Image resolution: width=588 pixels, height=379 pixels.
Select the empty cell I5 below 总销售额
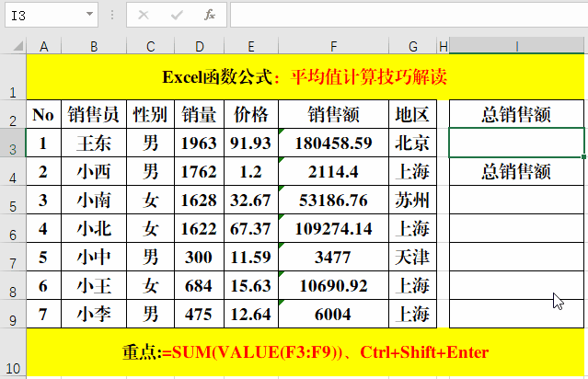tap(516, 200)
